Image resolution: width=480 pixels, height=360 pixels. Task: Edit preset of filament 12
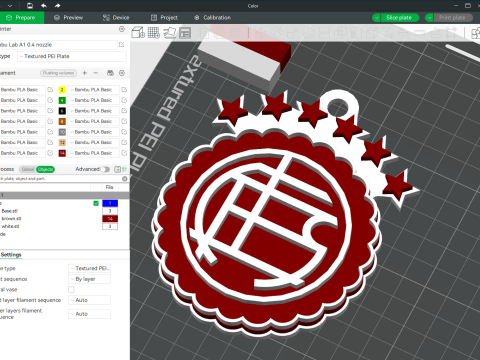pos(124,142)
